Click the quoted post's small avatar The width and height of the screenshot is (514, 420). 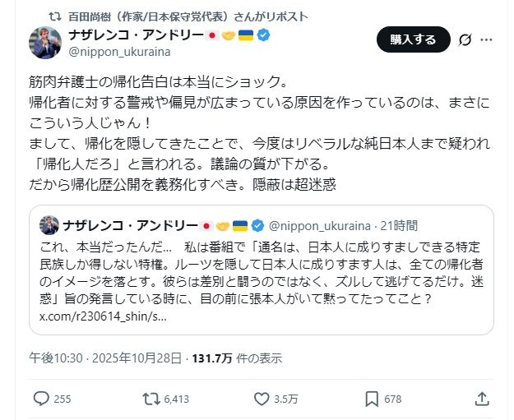(49, 225)
